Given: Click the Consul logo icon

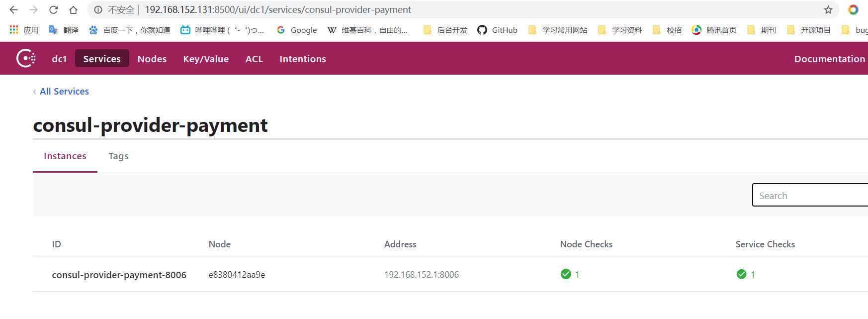Looking at the screenshot, I should tap(26, 58).
